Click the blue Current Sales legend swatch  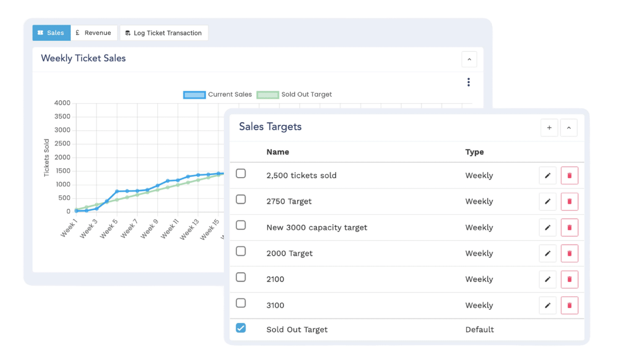click(x=194, y=95)
